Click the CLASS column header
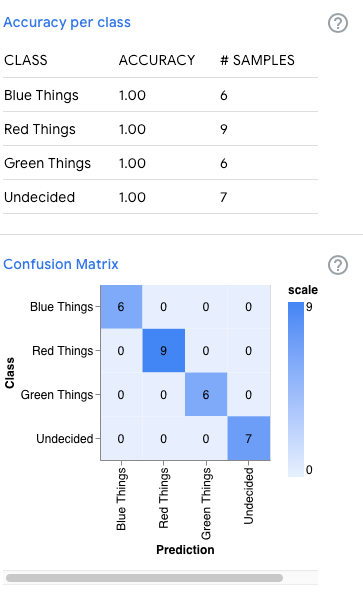 (26, 60)
